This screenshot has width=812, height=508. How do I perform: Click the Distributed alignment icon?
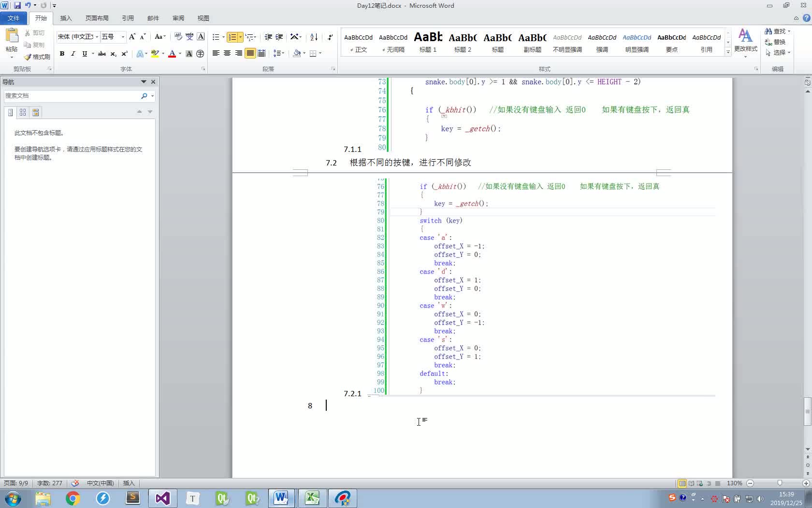(x=261, y=53)
